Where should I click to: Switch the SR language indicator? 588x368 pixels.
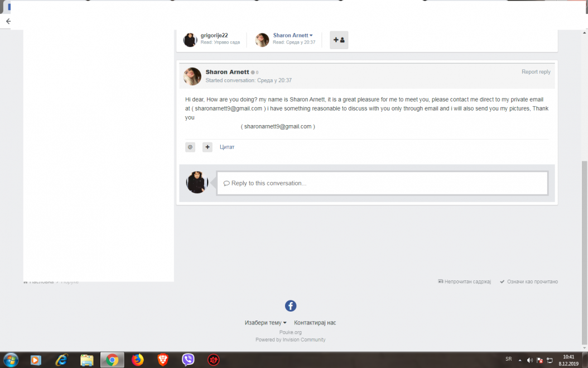pyautogui.click(x=508, y=360)
